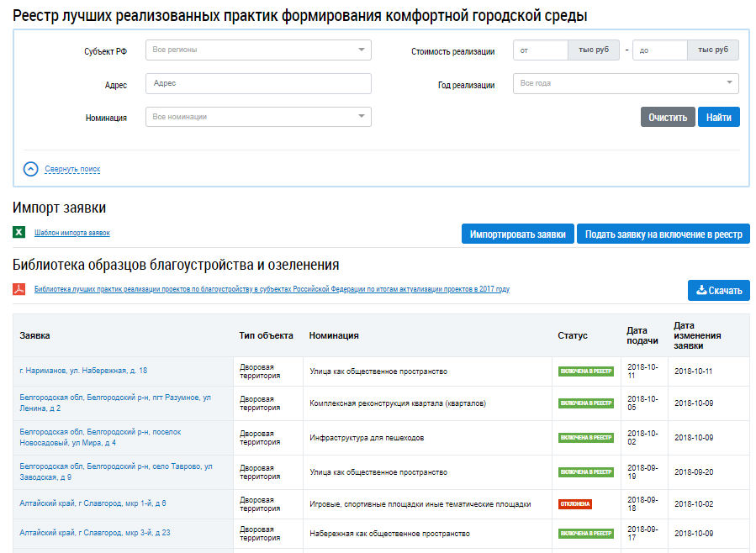Expand the Номинация dropdown list
The image size is (756, 553).
coord(258,117)
